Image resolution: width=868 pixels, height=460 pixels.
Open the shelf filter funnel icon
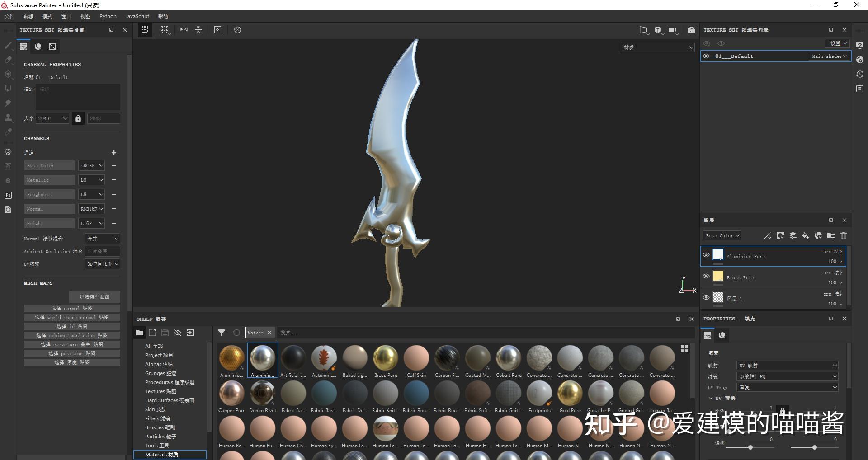click(x=222, y=333)
